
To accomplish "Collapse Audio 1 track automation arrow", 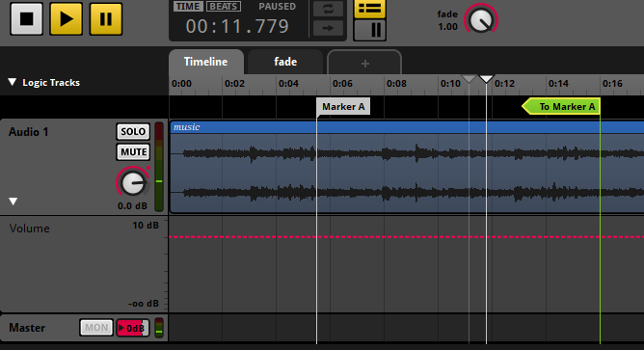I will tap(13, 202).
